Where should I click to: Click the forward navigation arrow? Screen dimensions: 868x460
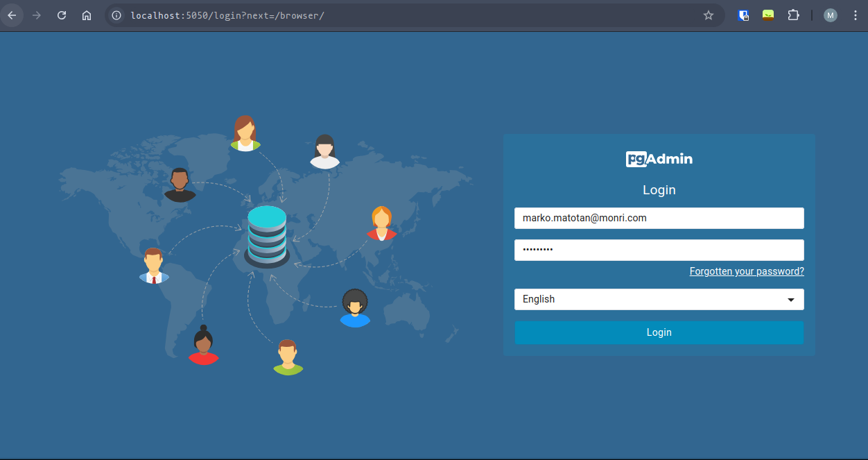pyautogui.click(x=37, y=15)
